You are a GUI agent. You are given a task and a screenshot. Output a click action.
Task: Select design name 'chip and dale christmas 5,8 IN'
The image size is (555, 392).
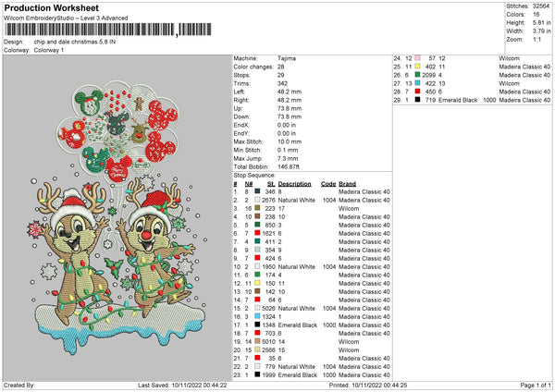[x=75, y=42]
